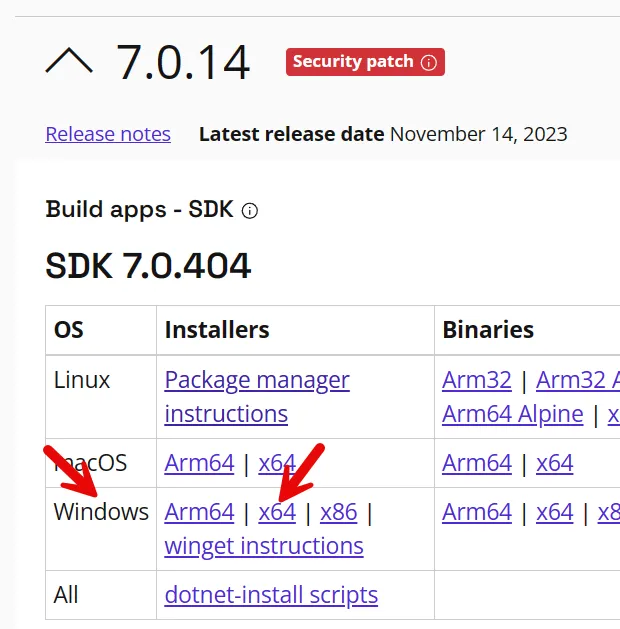Viewport: 620px width, 629px height.
Task: Click the Installers column header
Action: 217,330
